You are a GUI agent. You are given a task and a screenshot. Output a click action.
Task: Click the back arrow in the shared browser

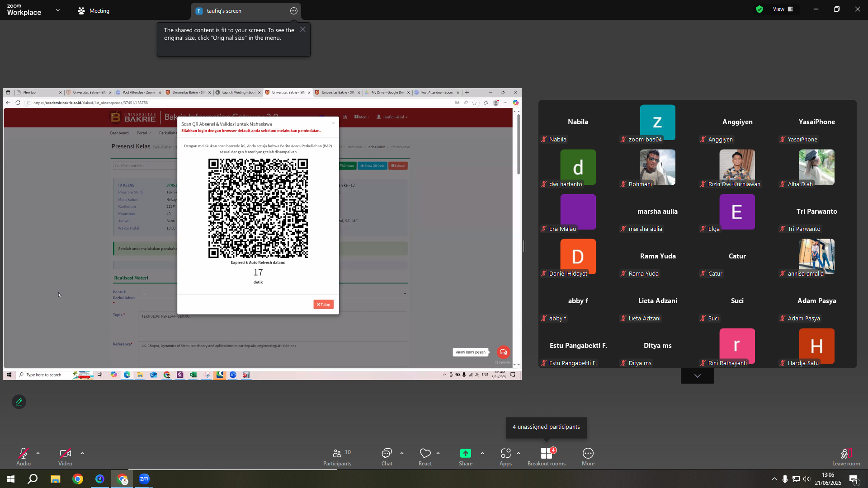tap(8, 103)
